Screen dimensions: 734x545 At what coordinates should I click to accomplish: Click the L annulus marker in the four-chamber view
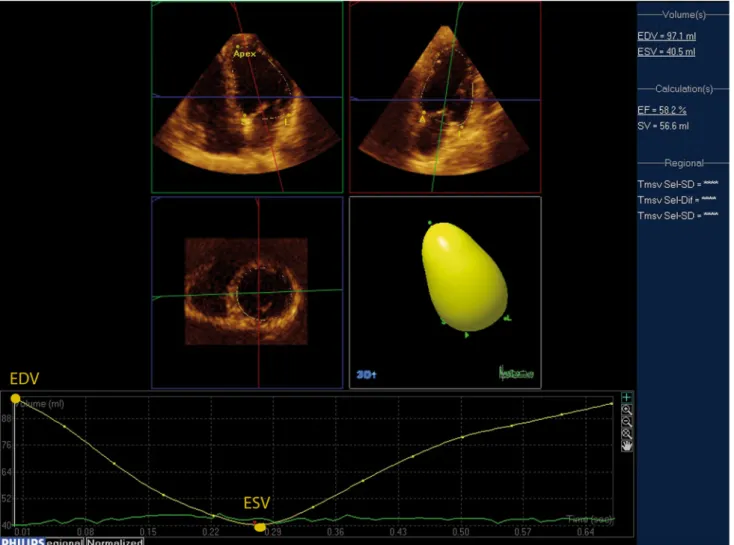(286, 122)
